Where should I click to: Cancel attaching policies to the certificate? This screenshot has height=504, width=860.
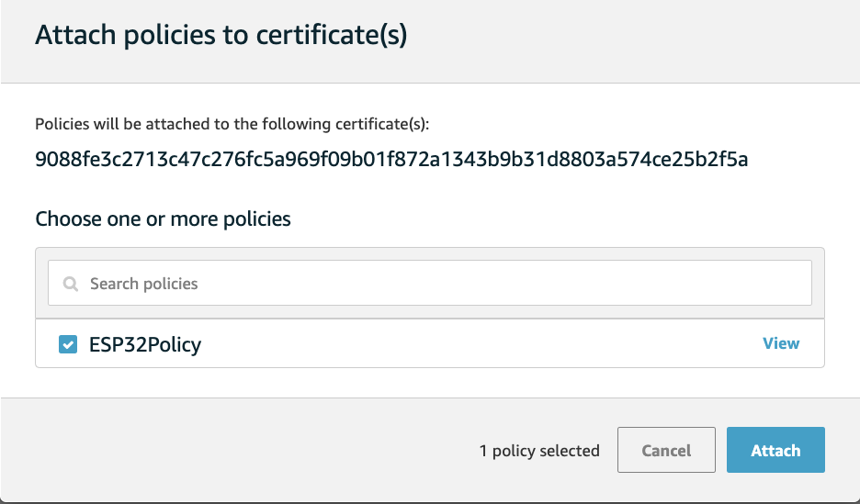(x=666, y=450)
